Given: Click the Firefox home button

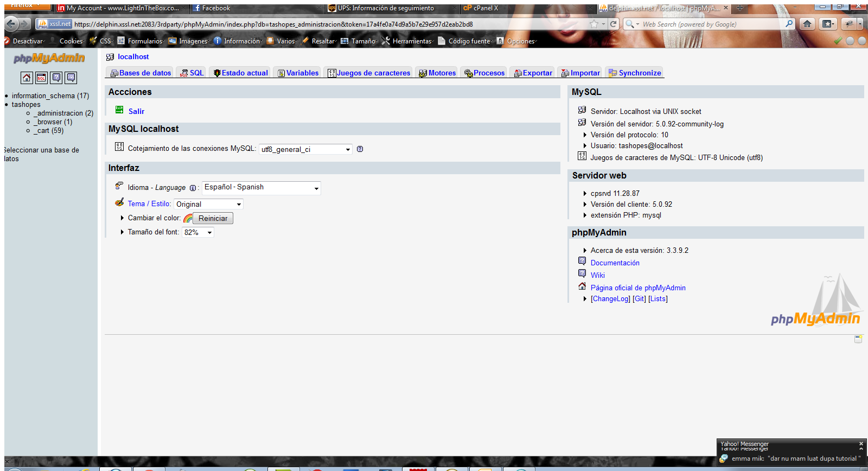Looking at the screenshot, I should (x=807, y=24).
